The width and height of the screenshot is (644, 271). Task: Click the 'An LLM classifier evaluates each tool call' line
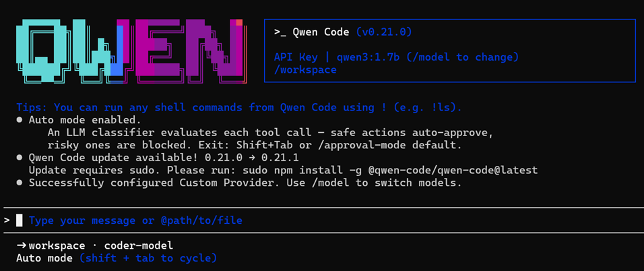(270, 133)
